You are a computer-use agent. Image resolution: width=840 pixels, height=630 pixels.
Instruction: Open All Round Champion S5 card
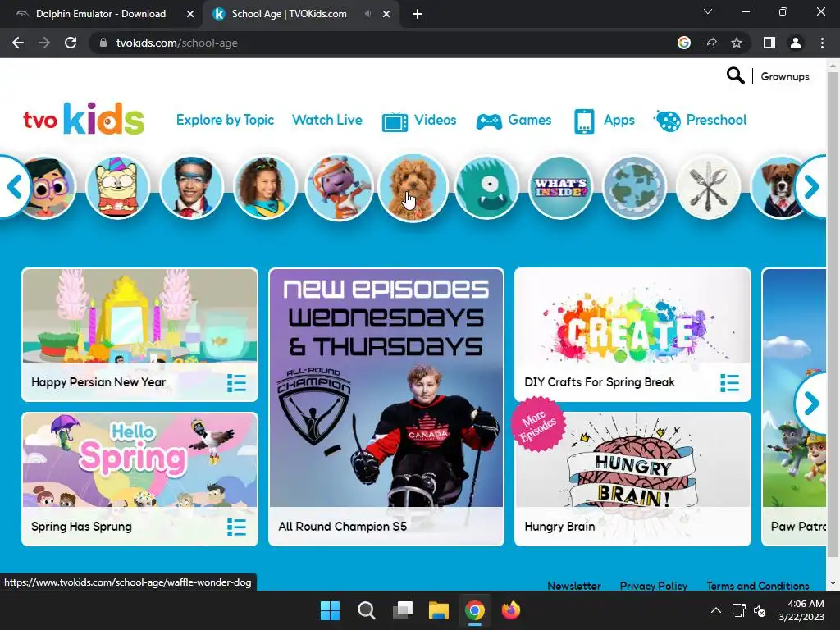pyautogui.click(x=386, y=407)
